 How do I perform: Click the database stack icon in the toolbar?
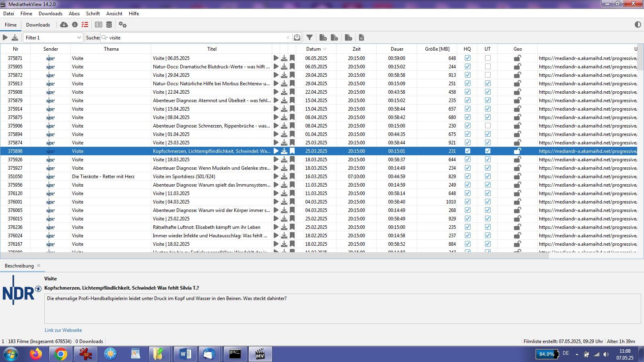[109, 25]
